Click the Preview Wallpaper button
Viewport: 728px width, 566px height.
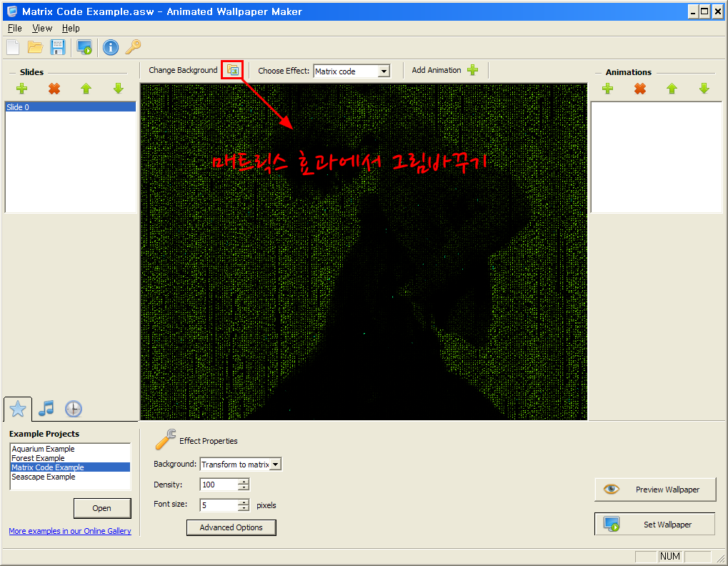click(655, 490)
